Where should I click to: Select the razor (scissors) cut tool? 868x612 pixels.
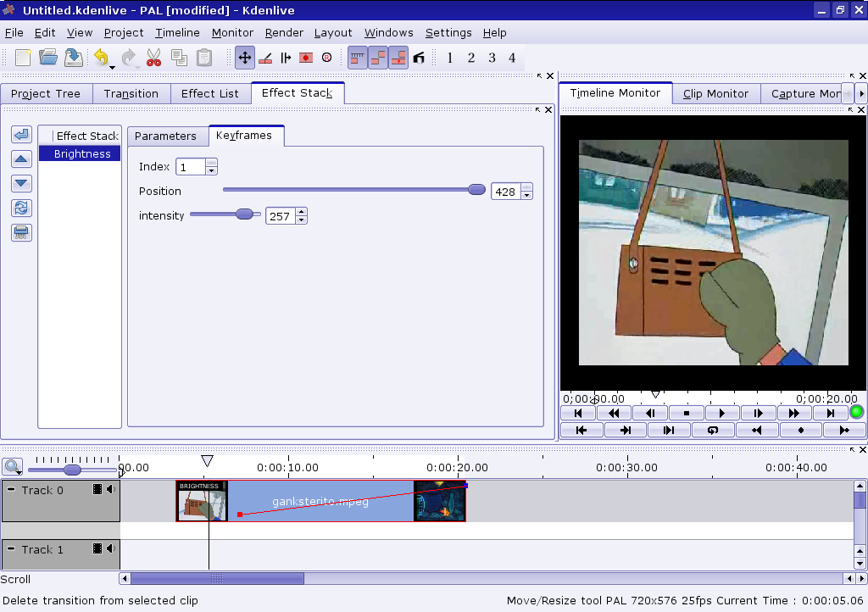pyautogui.click(x=153, y=58)
